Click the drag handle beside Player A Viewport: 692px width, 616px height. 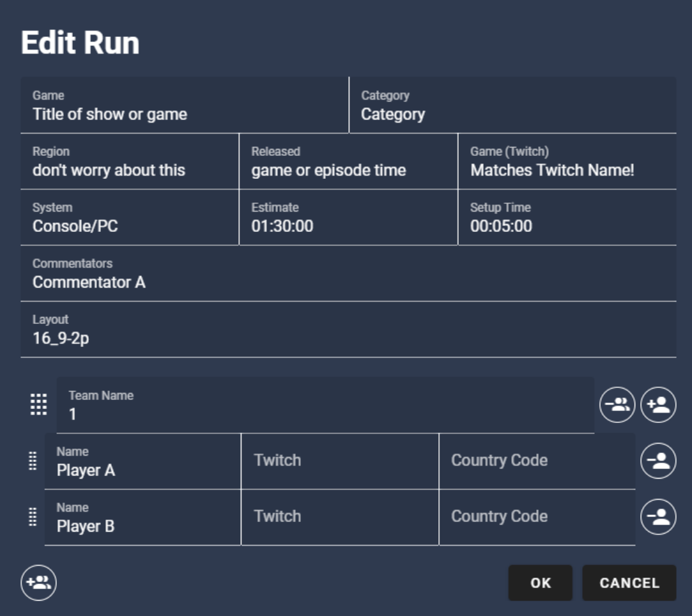[33, 461]
